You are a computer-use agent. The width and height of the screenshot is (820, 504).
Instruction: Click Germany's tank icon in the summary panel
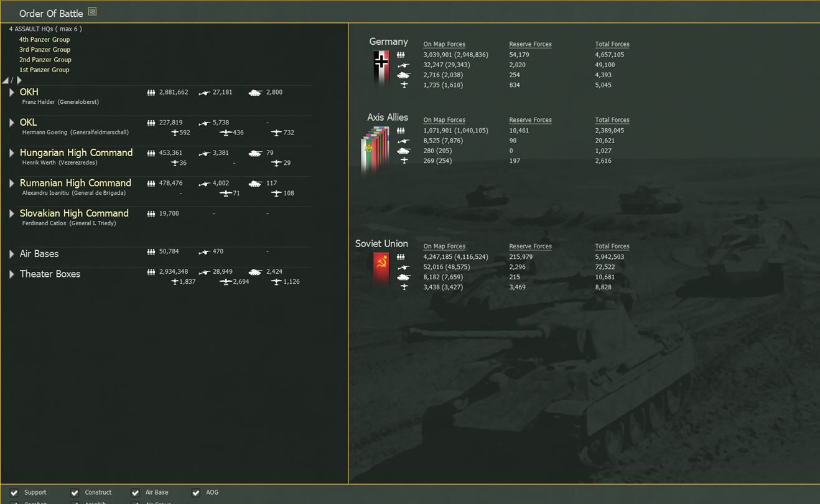404,75
